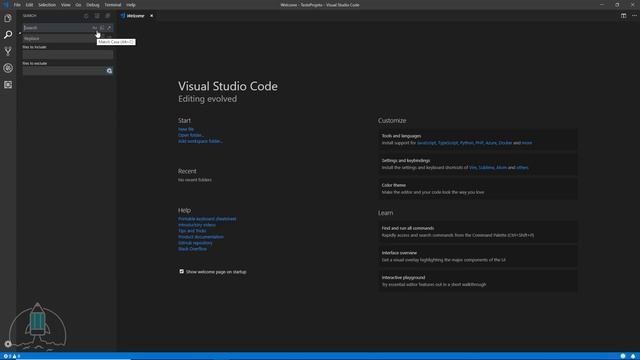Open the File menu

point(17,5)
